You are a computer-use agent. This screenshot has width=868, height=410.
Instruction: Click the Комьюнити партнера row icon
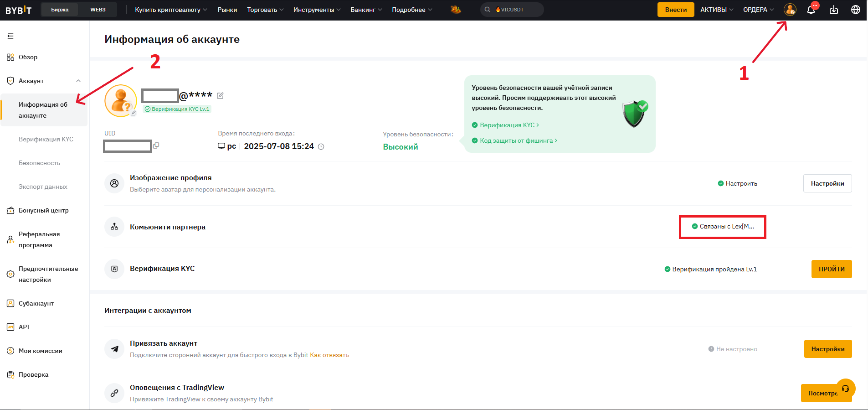coord(114,227)
